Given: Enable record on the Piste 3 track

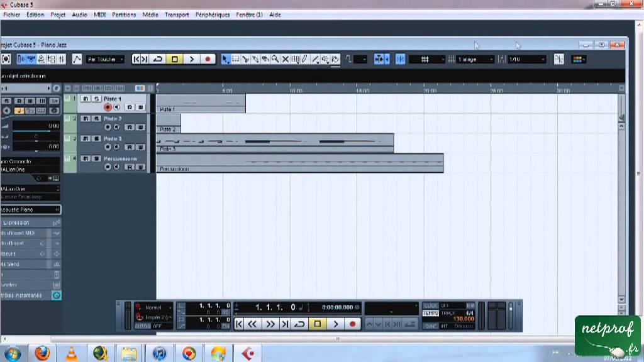Looking at the screenshot, I should click(x=108, y=147).
